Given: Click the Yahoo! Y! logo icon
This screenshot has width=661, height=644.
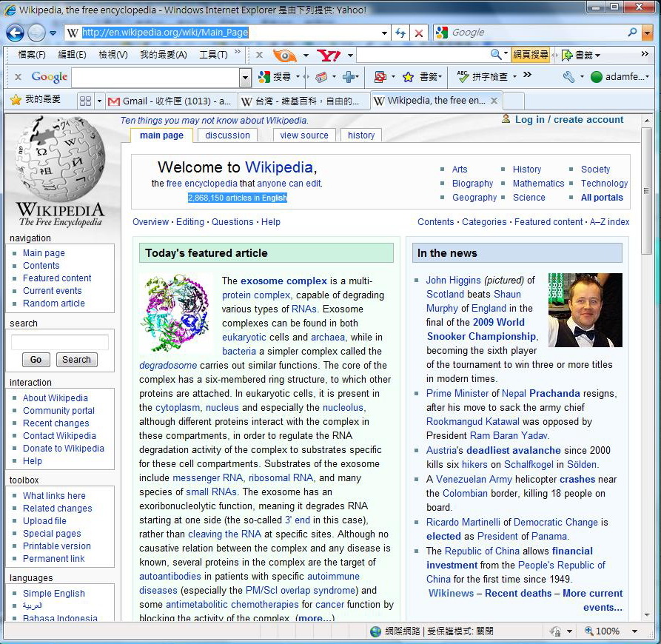Looking at the screenshot, I should tap(329, 56).
